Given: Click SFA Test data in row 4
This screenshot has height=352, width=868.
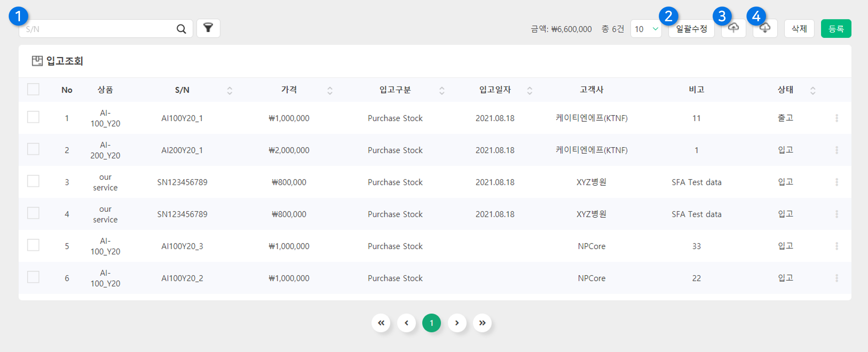Looking at the screenshot, I should pyautogui.click(x=697, y=214).
